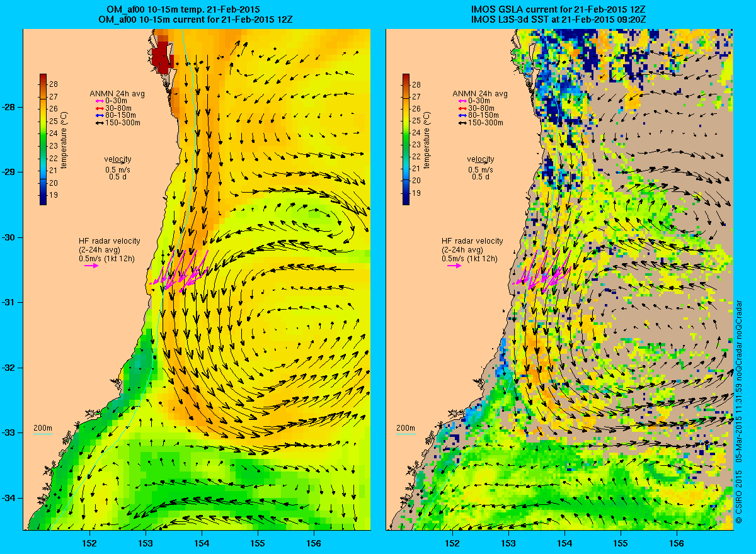This screenshot has height=554, width=756.
Task: Click '0.5m/s (1kt 12h)' text on right map
Action: point(469,259)
